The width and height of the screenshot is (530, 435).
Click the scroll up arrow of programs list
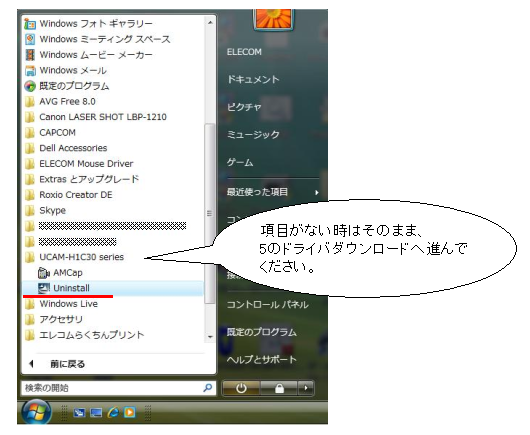point(210,22)
